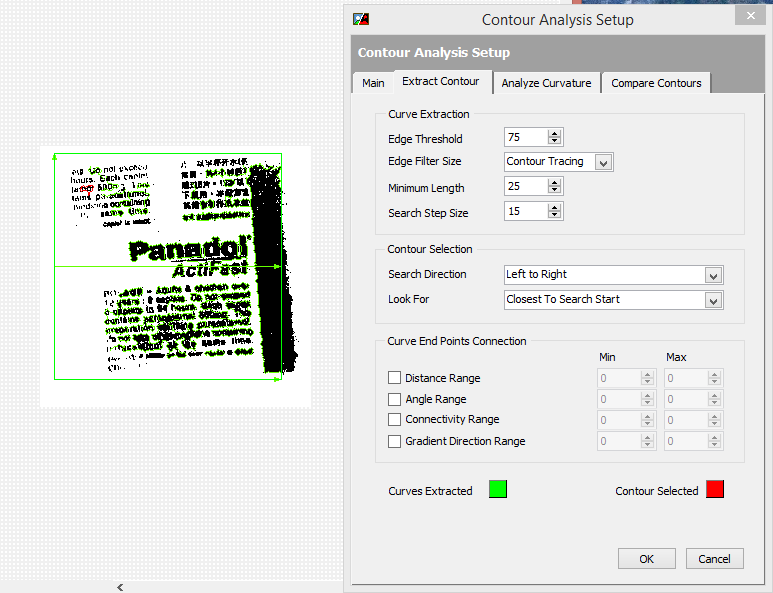This screenshot has width=773, height=593.
Task: Decrease Minimum Length with down arrow
Action: [x=555, y=190]
